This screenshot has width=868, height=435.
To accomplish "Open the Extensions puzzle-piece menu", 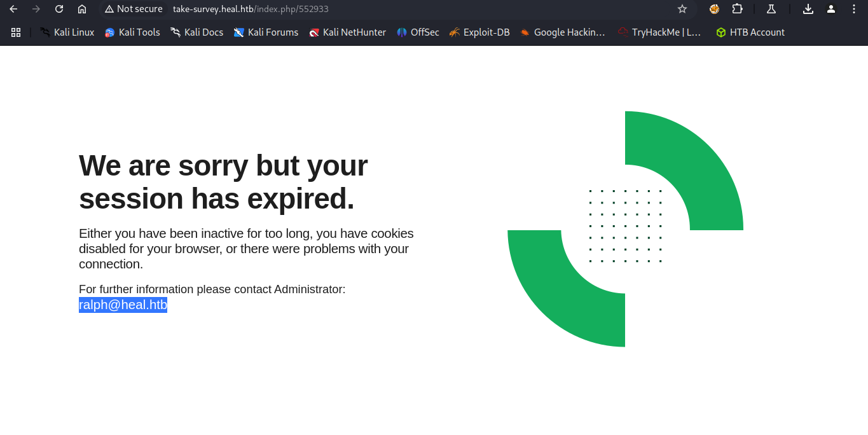I will tap(737, 9).
